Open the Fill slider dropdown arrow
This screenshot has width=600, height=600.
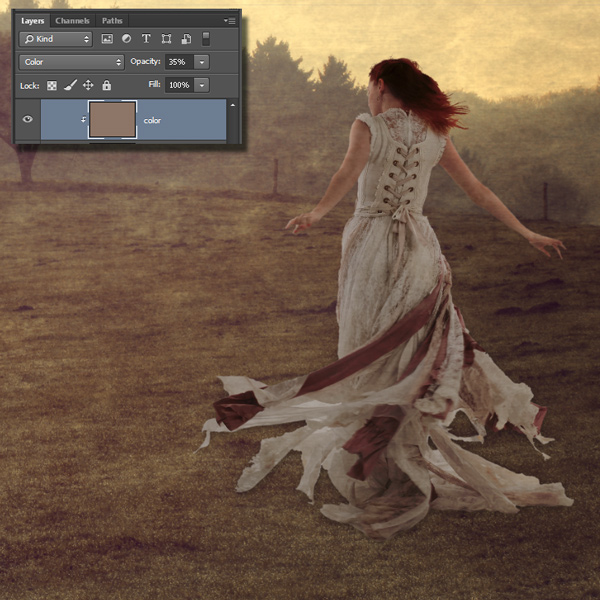click(x=202, y=85)
